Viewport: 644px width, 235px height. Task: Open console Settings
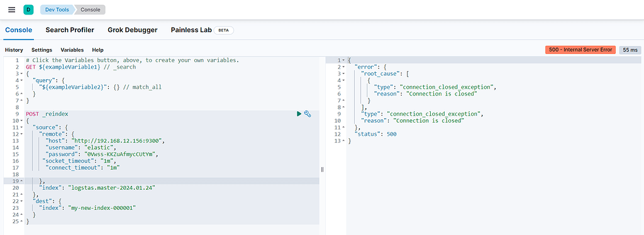click(x=42, y=50)
